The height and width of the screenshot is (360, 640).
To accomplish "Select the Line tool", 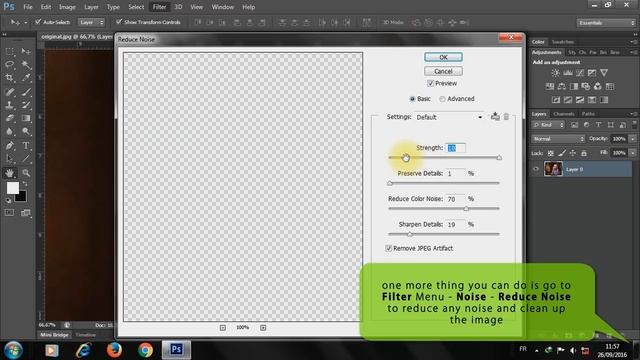I will tap(26, 159).
